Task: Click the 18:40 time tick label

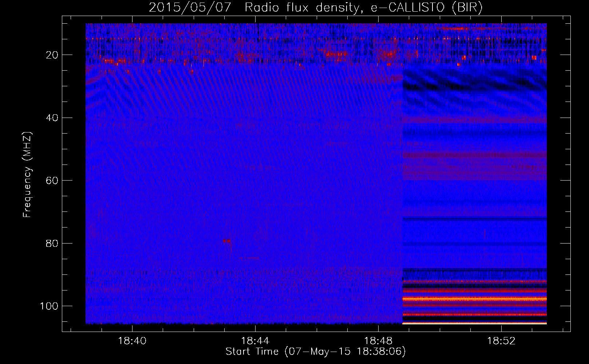Action: (x=132, y=341)
